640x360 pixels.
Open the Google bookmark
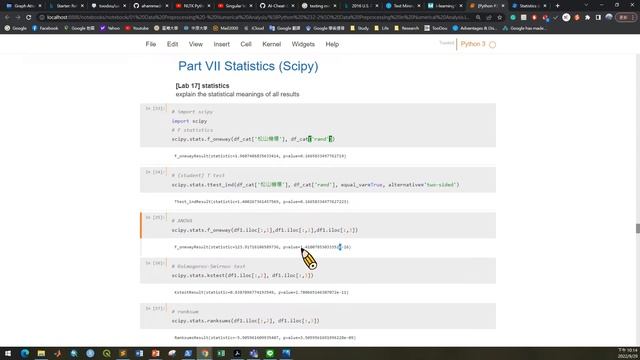16,28
